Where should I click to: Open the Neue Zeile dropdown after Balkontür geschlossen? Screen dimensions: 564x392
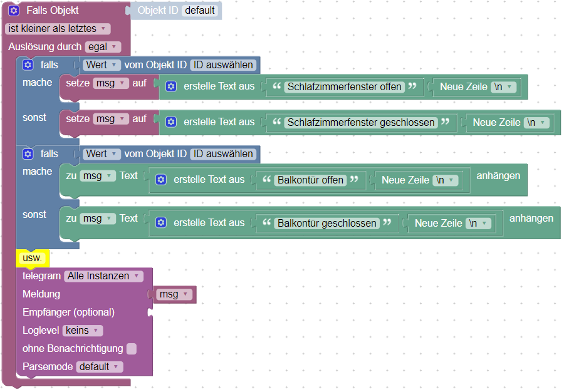[478, 223]
